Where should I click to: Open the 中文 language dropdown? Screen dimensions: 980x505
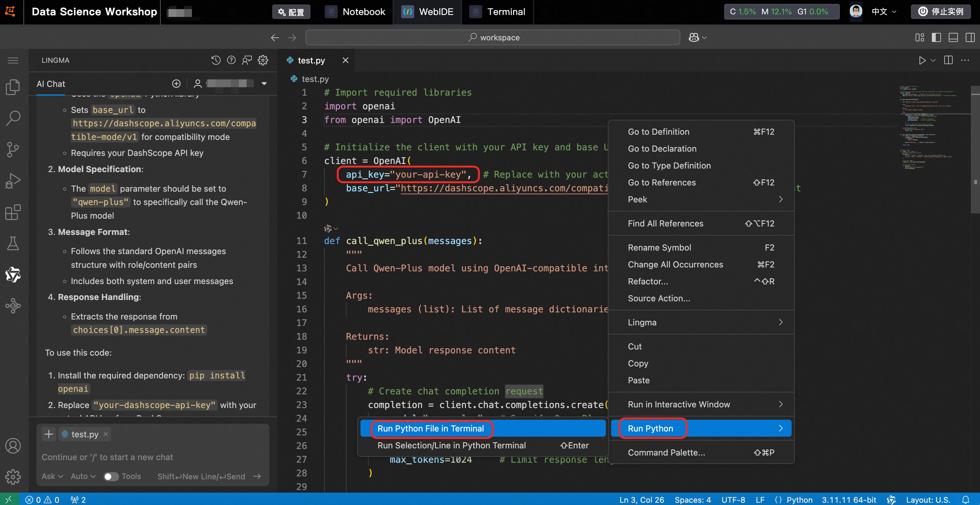(x=883, y=12)
